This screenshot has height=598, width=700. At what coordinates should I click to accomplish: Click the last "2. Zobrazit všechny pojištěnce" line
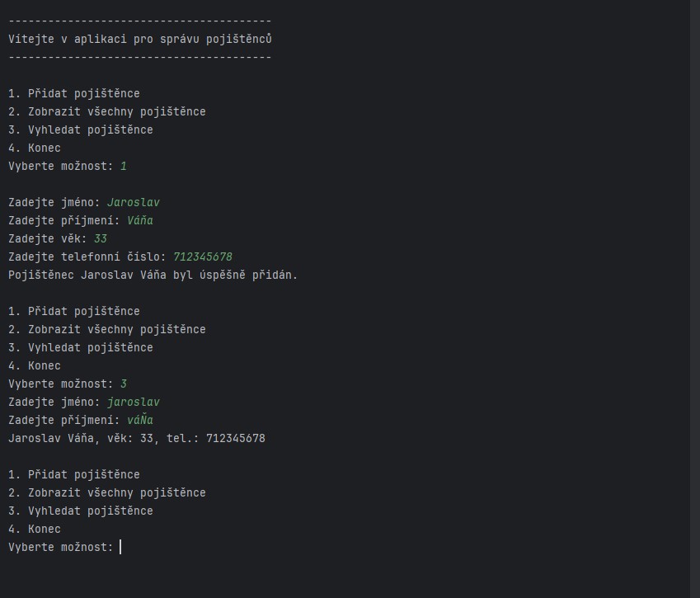point(107,492)
